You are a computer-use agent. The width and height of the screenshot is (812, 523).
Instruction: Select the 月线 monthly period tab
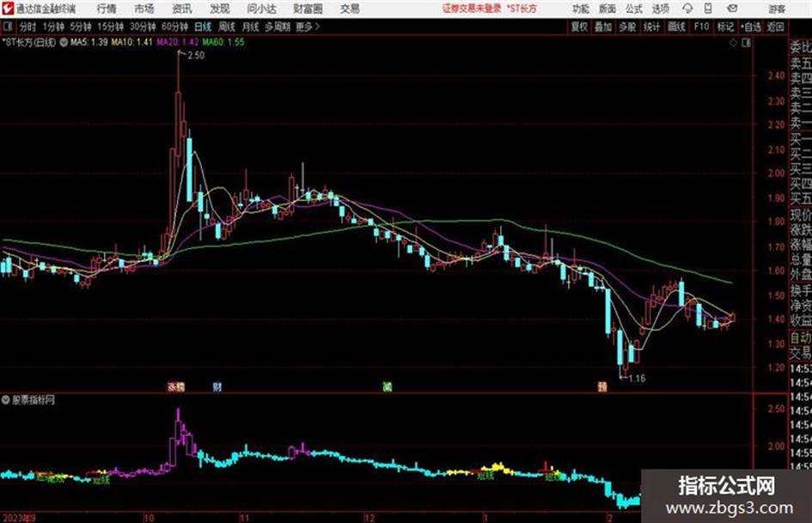click(251, 27)
